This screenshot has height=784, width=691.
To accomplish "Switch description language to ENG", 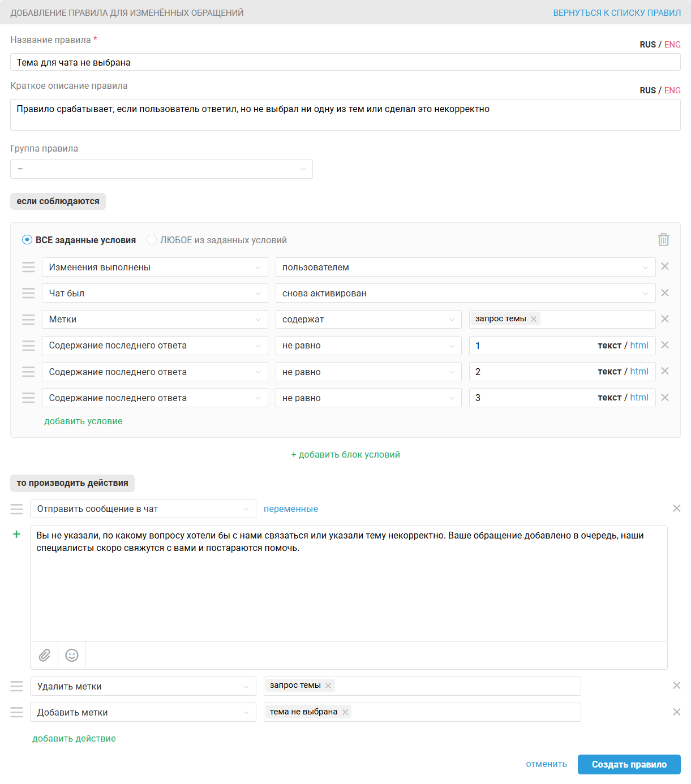I will tap(672, 91).
